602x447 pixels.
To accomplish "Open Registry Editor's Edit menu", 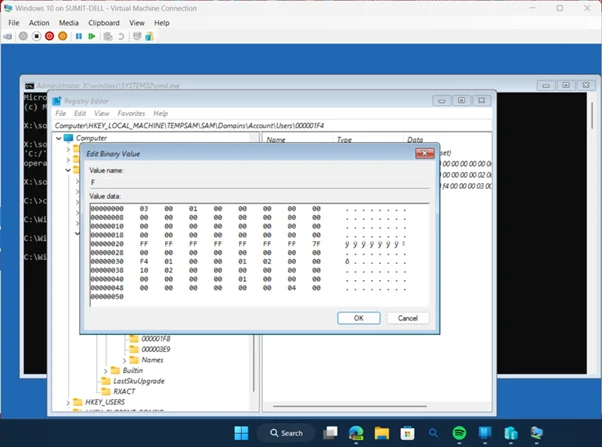I will click(80, 113).
